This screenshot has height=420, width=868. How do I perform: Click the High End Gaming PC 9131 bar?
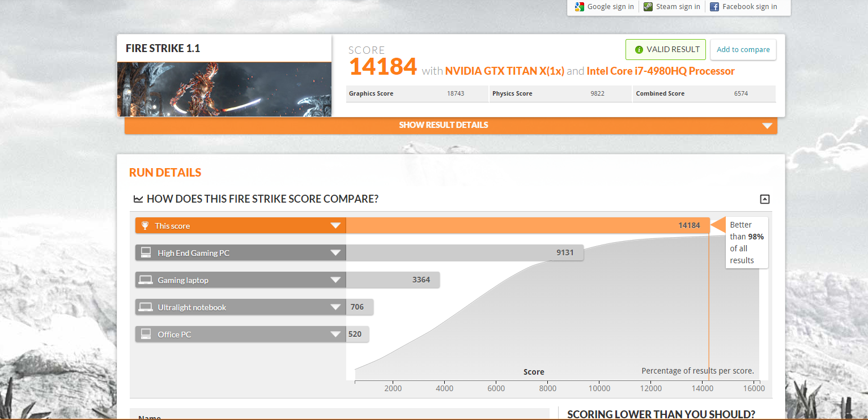pyautogui.click(x=465, y=252)
